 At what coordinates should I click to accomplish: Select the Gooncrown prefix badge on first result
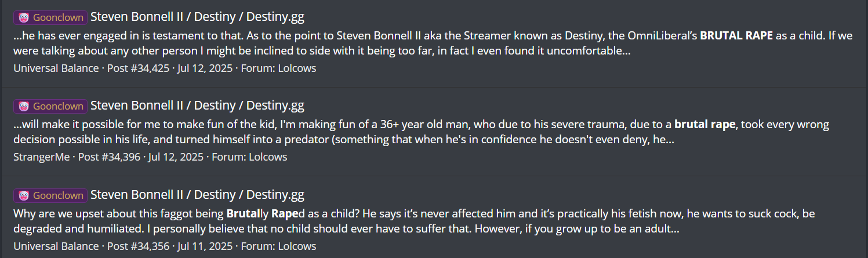[x=50, y=17]
